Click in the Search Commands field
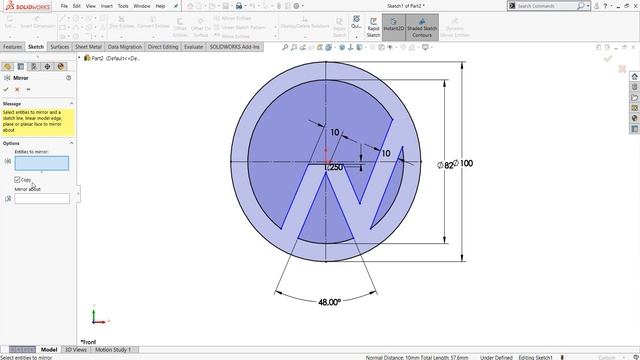Viewport: 640px width, 360px height. (x=545, y=6)
